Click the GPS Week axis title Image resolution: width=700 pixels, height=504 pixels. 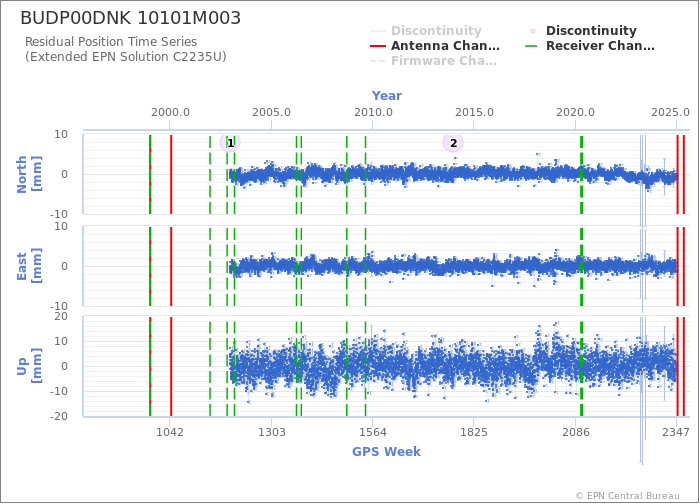(x=387, y=451)
